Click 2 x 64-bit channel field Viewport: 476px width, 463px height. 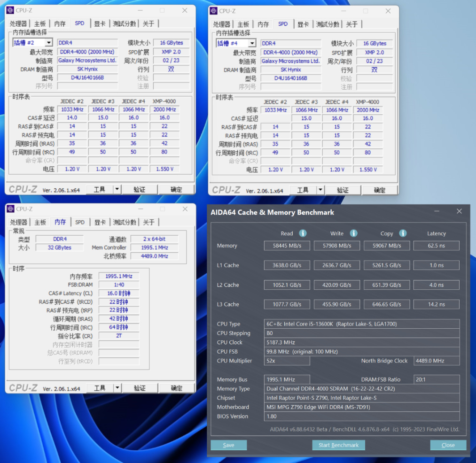[x=154, y=239]
